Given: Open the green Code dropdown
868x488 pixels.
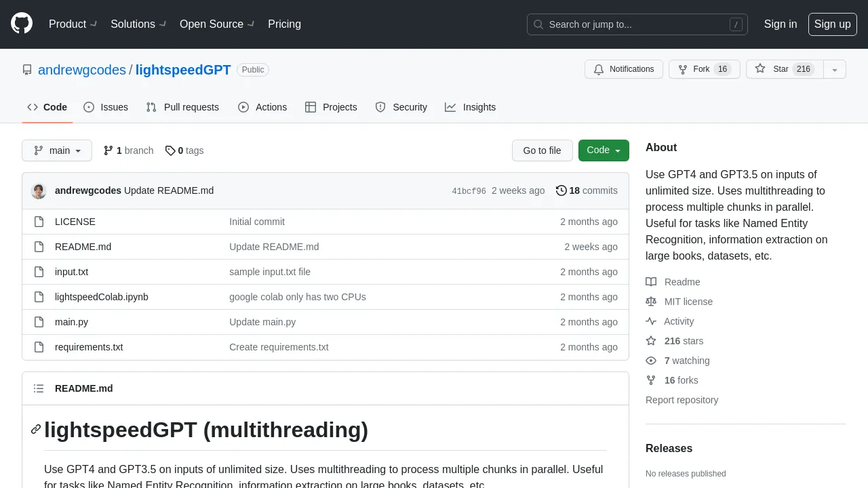Looking at the screenshot, I should pyautogui.click(x=604, y=150).
